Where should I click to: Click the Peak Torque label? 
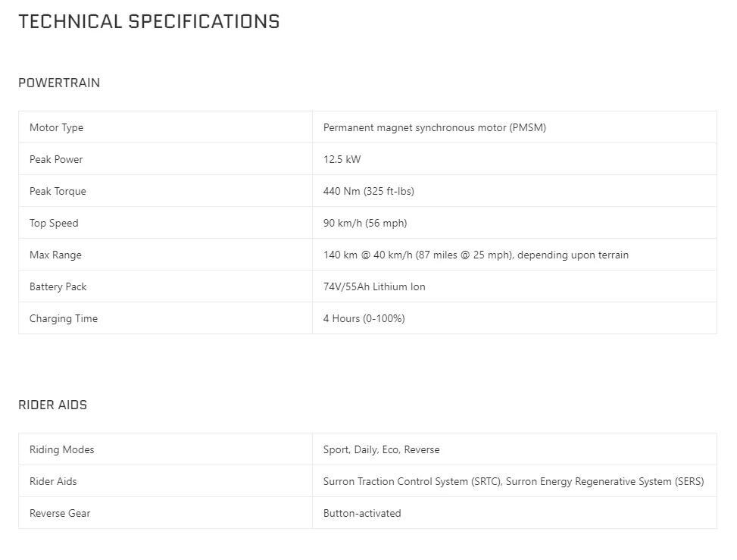pyautogui.click(x=58, y=192)
